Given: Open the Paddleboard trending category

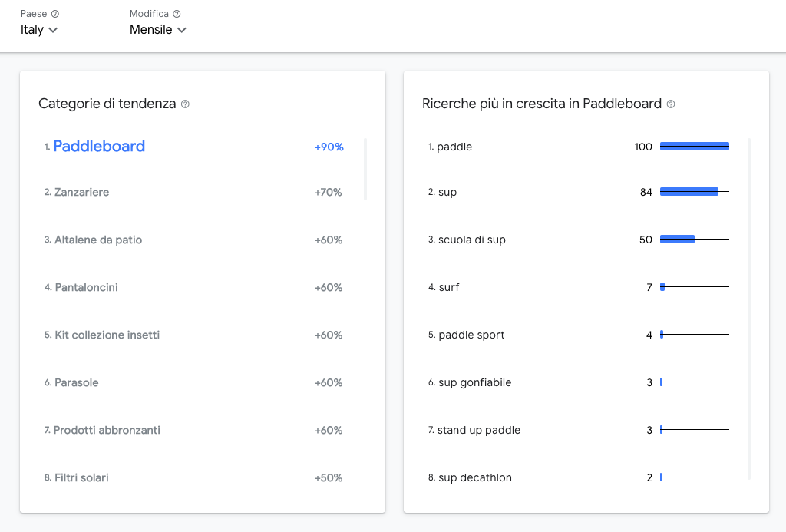Looking at the screenshot, I should (x=98, y=146).
